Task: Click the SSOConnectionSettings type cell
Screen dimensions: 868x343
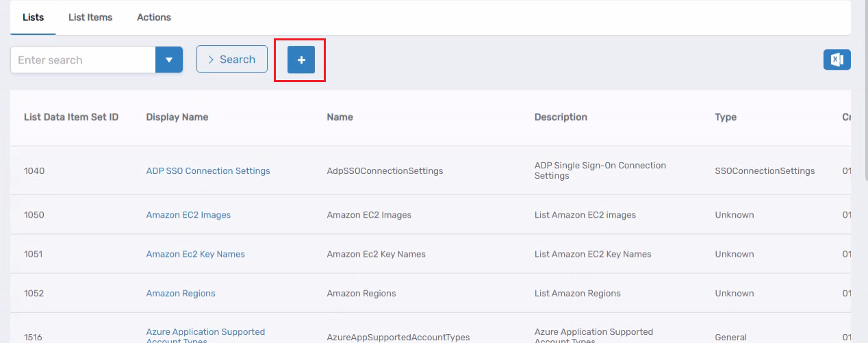Action: tap(765, 170)
